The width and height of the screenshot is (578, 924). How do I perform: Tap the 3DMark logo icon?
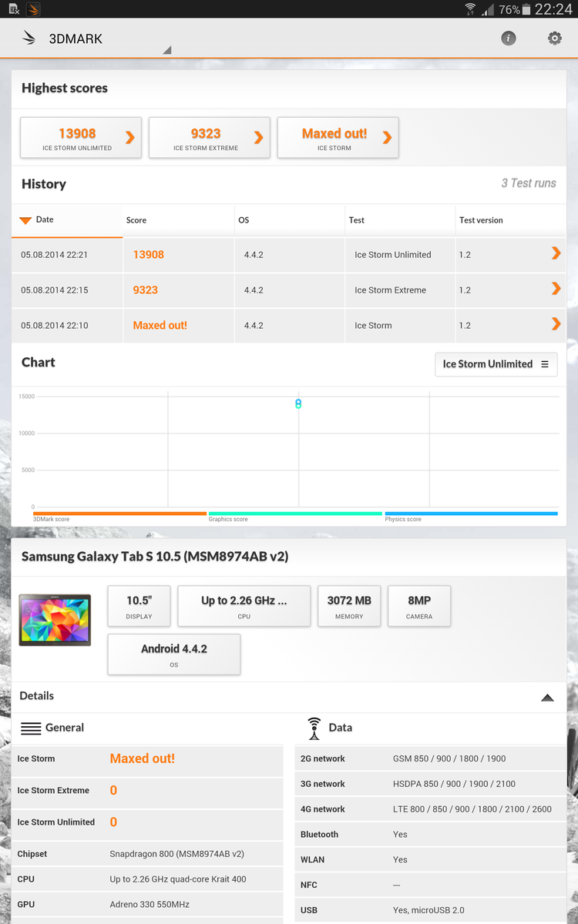pyautogui.click(x=29, y=38)
